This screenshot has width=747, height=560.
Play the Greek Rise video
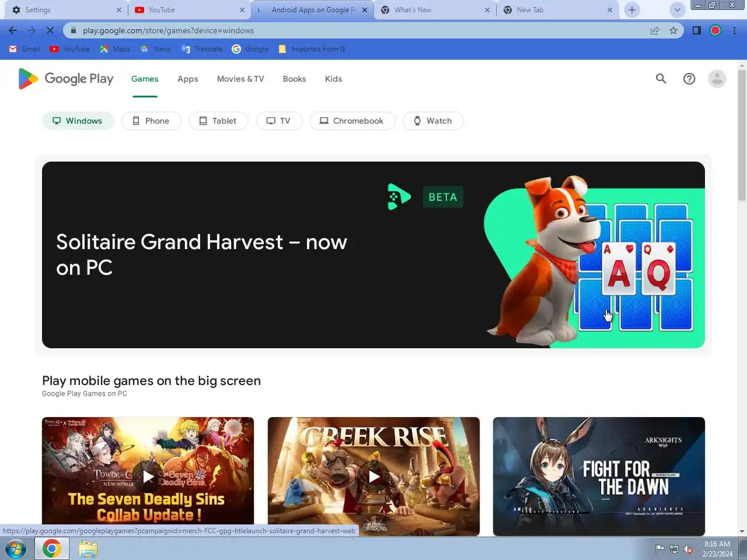pos(373,477)
